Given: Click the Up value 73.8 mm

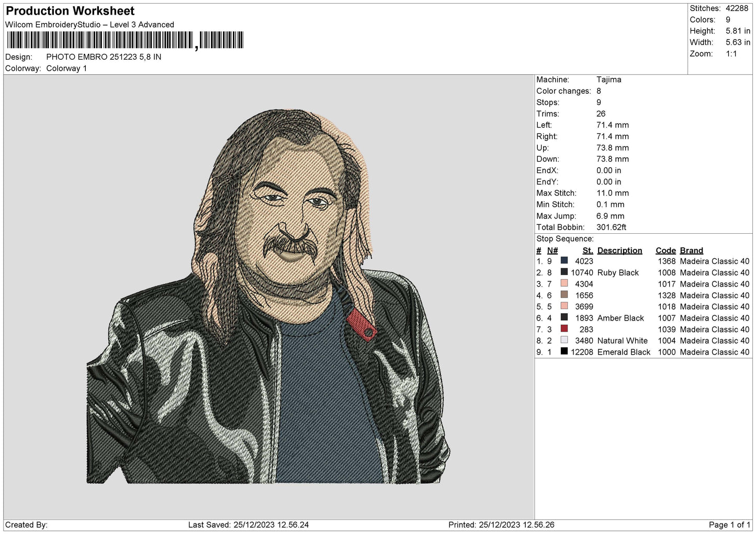Looking at the screenshot, I should [x=613, y=147].
